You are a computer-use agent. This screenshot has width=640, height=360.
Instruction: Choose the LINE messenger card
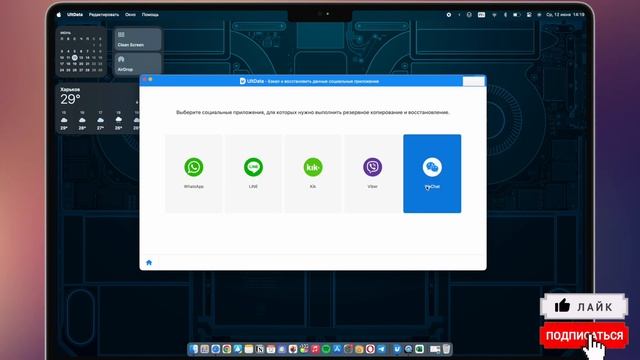pos(253,173)
